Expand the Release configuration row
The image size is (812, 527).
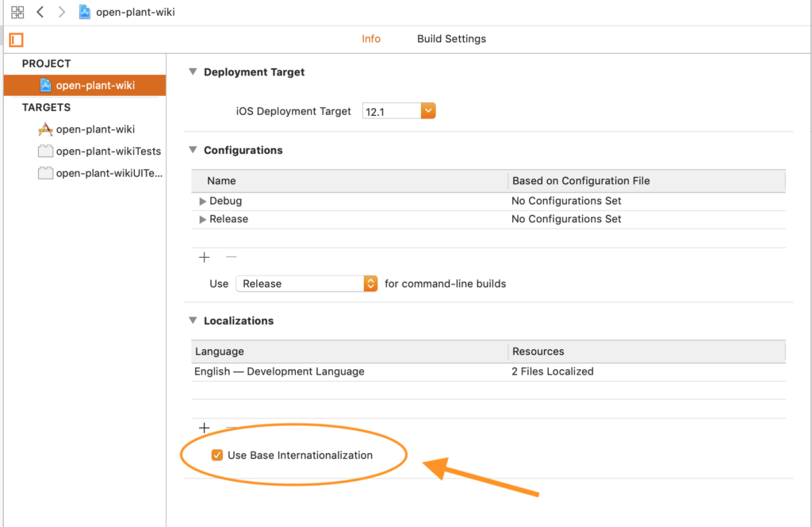[202, 219]
